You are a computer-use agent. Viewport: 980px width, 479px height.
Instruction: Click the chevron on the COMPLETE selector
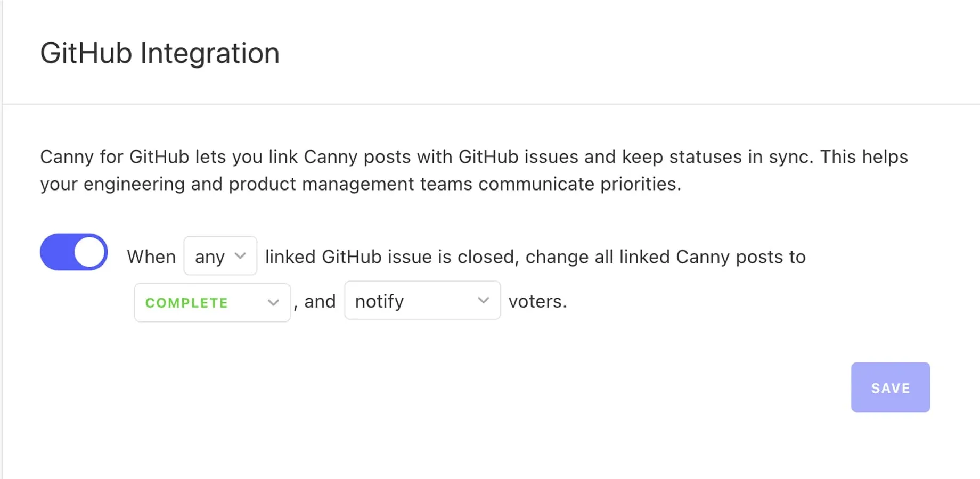(x=274, y=302)
